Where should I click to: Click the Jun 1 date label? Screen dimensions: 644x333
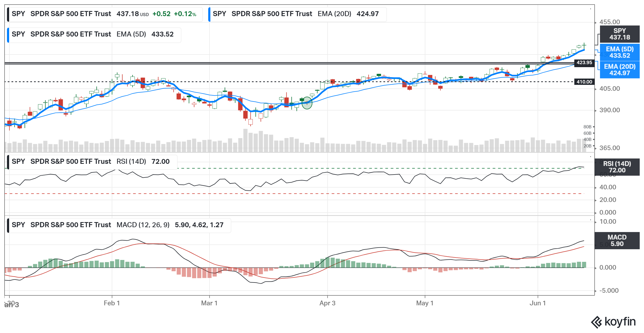(x=537, y=303)
